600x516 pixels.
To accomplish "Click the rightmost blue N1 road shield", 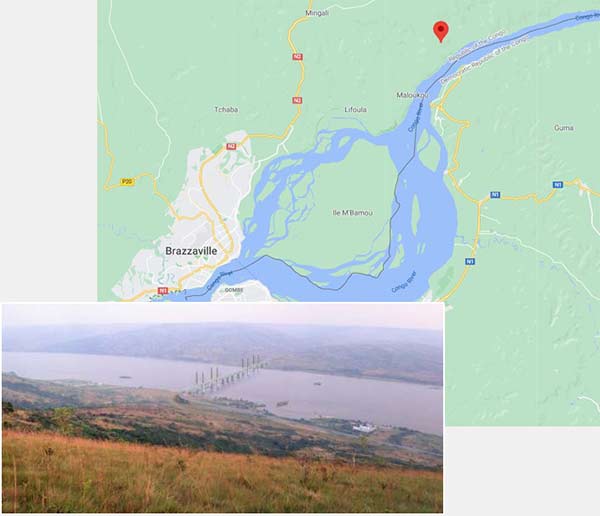I will coord(558,185).
